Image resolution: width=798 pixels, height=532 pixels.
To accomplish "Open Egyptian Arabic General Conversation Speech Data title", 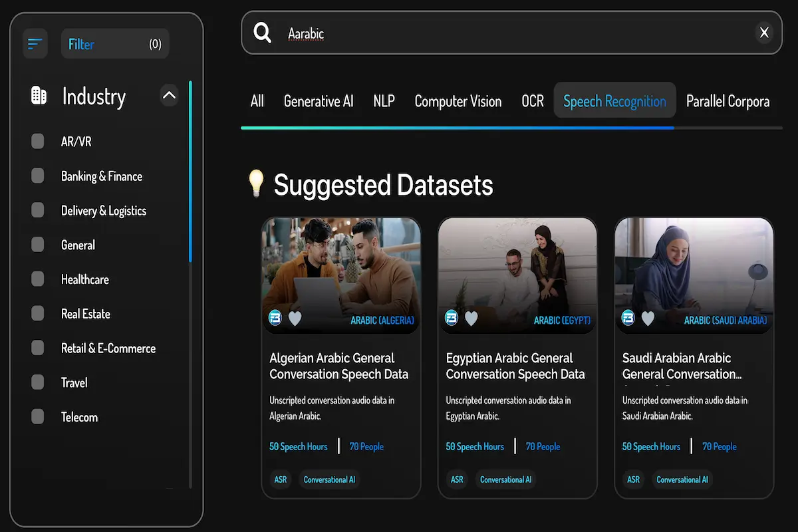I will point(515,366).
